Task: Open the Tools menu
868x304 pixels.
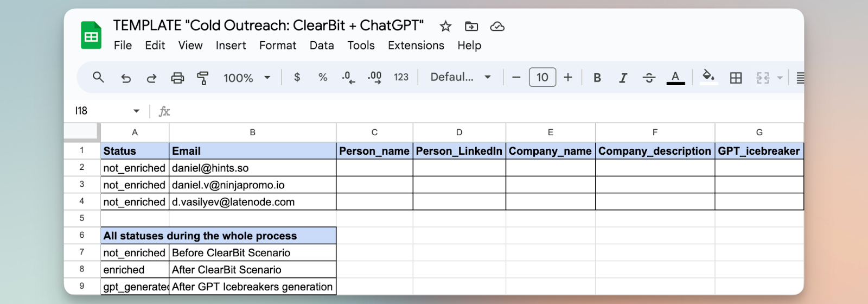Action: point(361,46)
